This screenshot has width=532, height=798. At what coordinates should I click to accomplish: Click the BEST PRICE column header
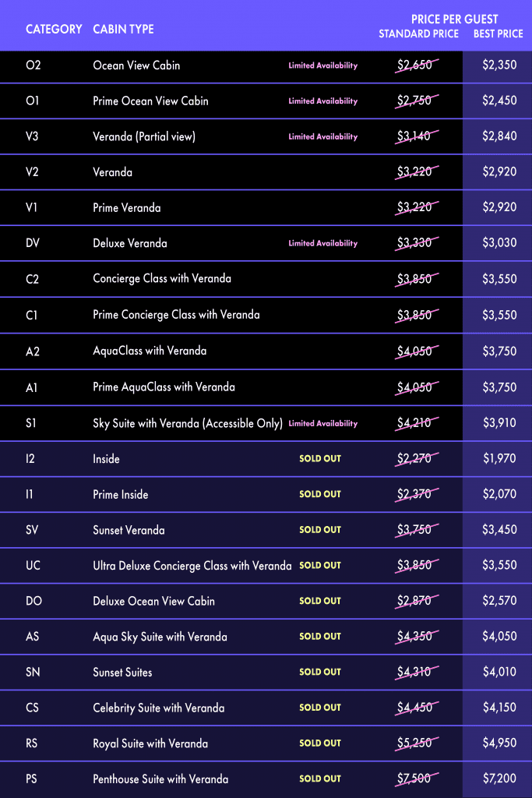(x=499, y=34)
